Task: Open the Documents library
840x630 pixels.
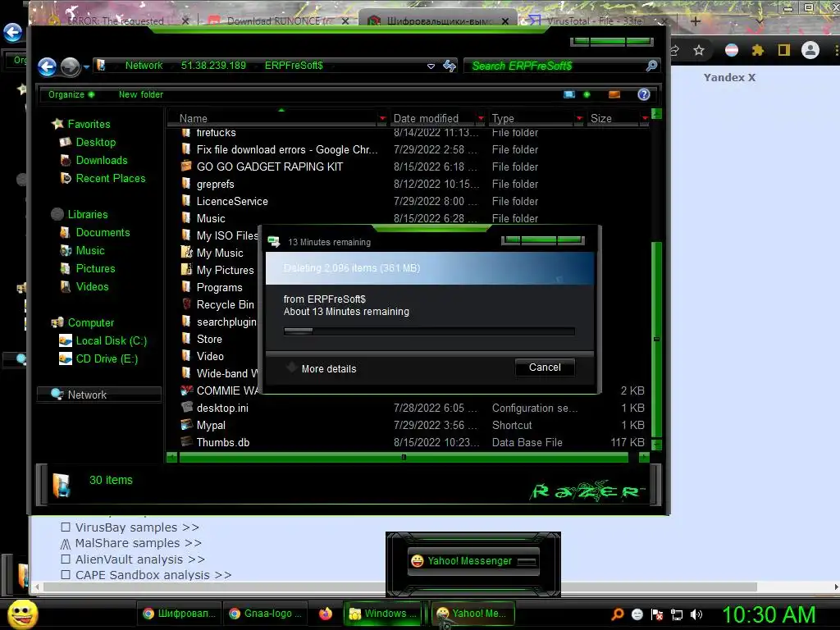Action: click(103, 232)
